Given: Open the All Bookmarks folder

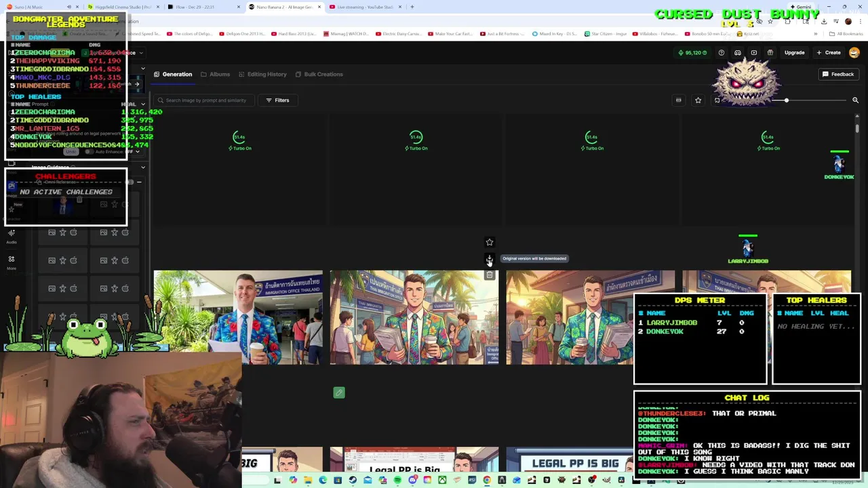Looking at the screenshot, I should point(846,34).
